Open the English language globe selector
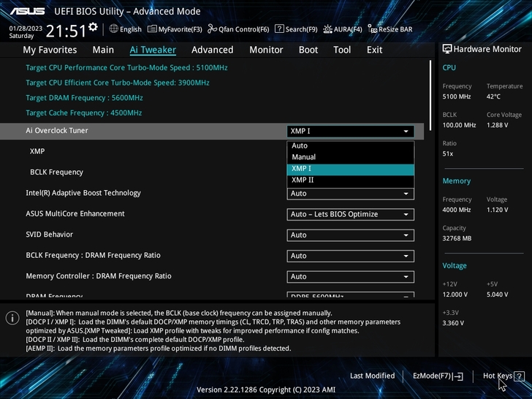The width and height of the screenshot is (532, 399). tap(125, 29)
